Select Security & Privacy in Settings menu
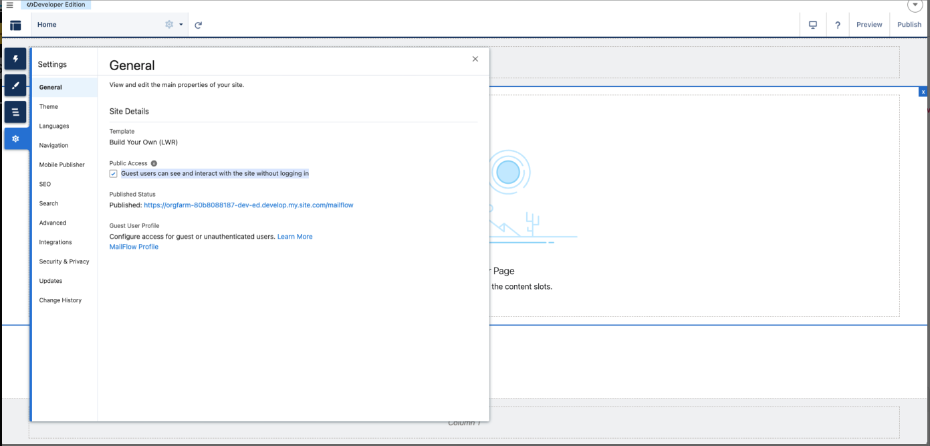Viewport: 930px width, 446px height. 65,262
